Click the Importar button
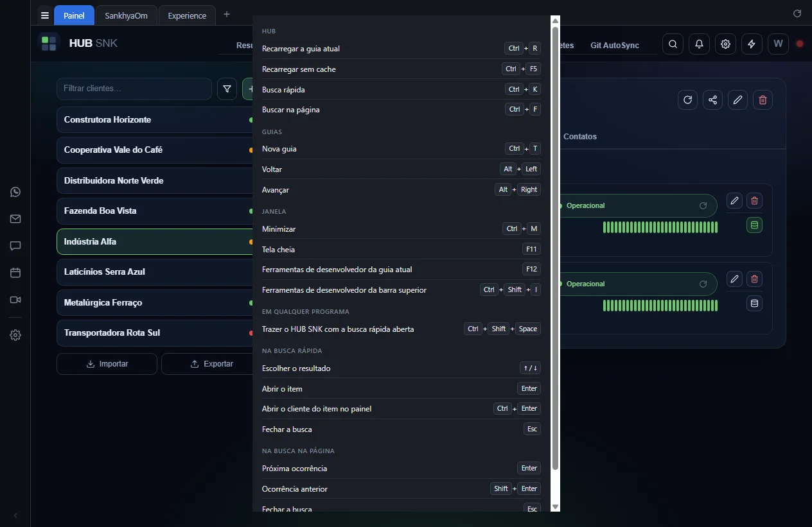 tap(107, 364)
